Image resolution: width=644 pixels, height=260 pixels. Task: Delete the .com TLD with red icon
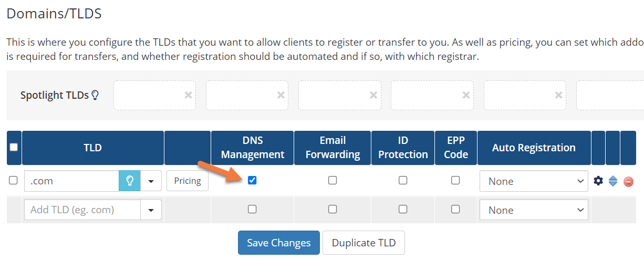point(628,182)
